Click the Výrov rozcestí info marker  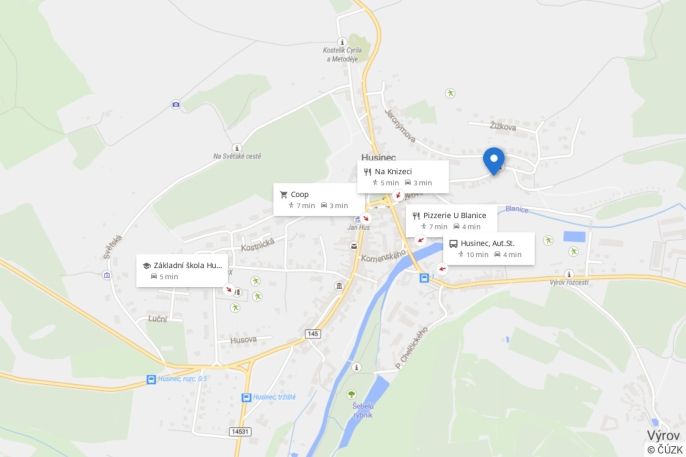(569, 274)
